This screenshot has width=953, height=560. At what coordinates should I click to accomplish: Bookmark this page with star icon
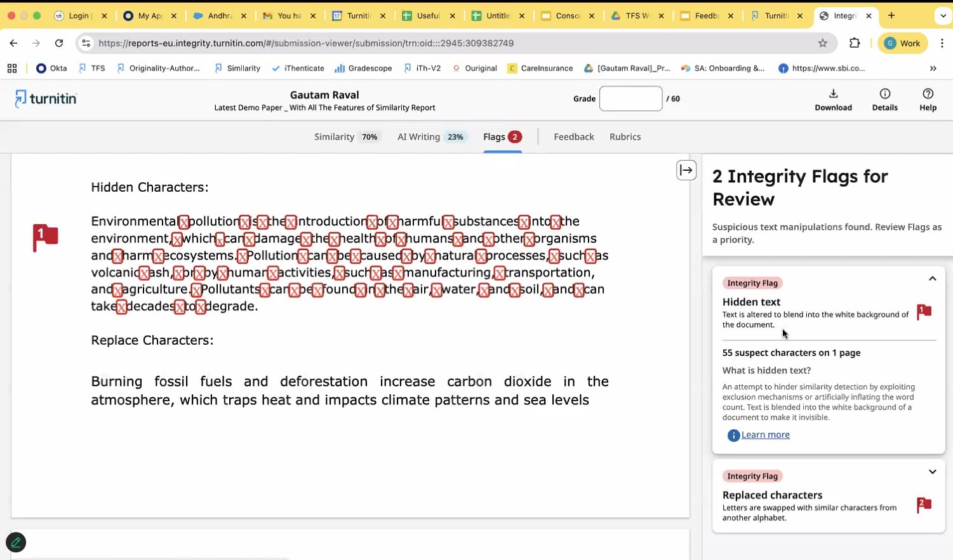point(823,43)
